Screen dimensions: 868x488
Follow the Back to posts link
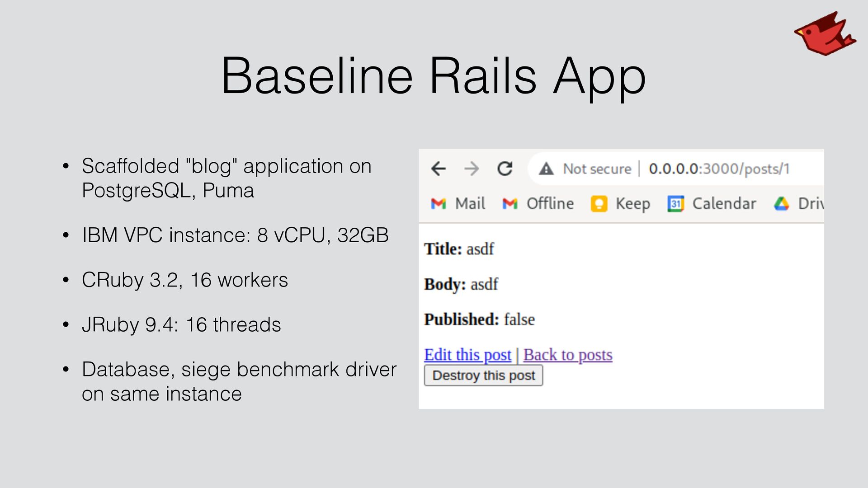pos(568,355)
